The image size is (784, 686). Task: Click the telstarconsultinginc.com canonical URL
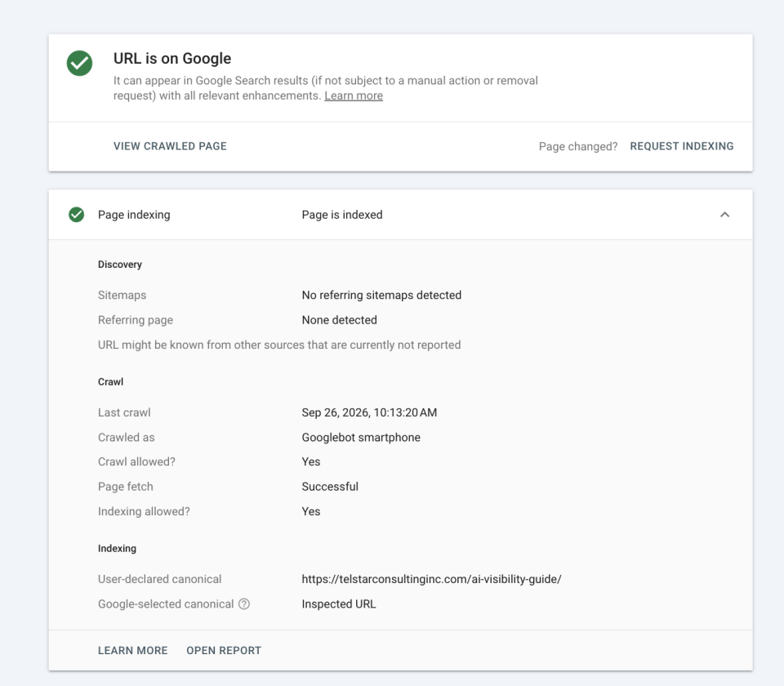click(431, 579)
